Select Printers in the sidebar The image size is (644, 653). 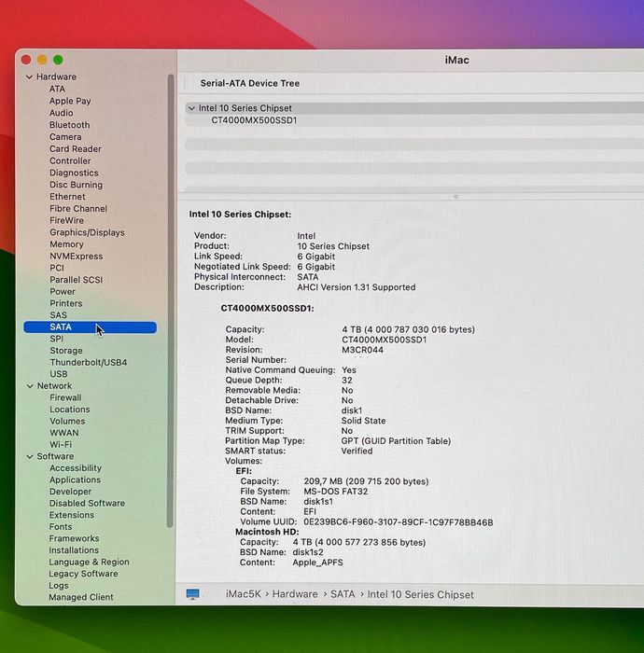pyautogui.click(x=66, y=303)
